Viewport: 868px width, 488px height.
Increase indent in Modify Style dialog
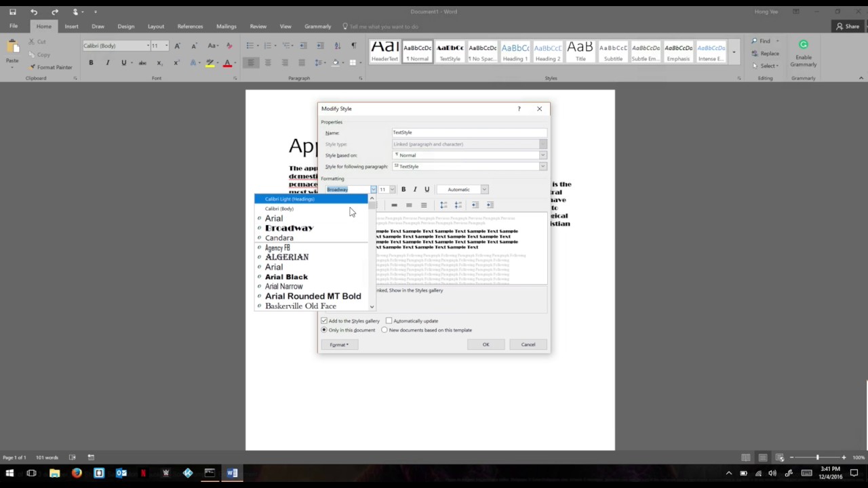490,205
